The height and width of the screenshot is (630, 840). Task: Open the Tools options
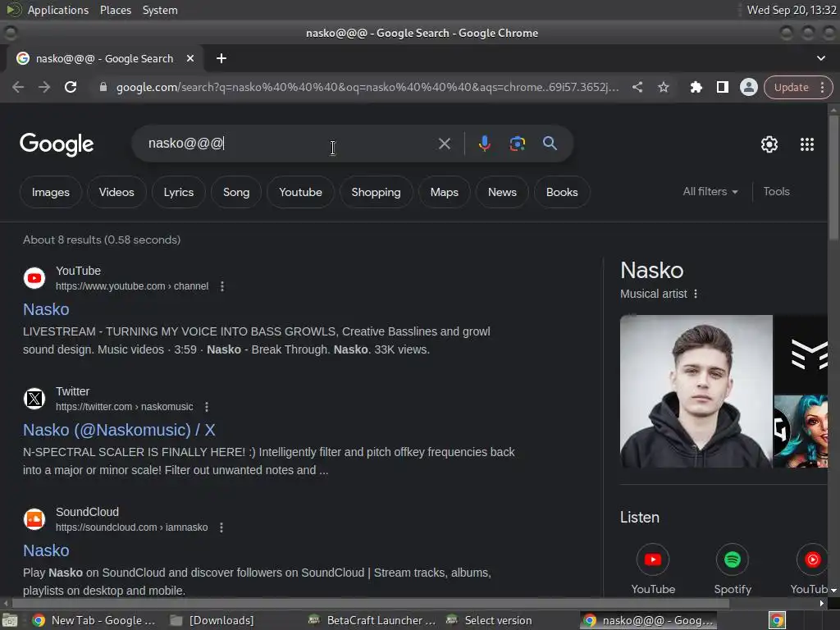tap(776, 192)
